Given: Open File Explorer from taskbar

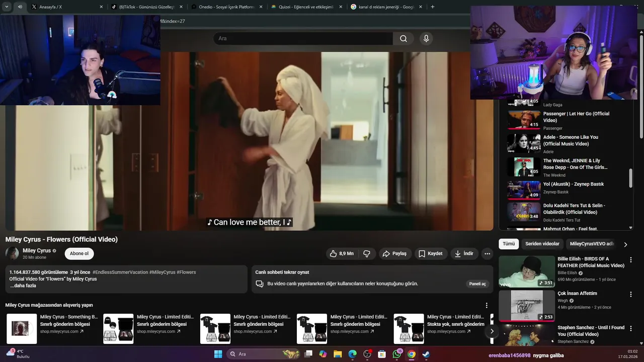Looking at the screenshot, I should [x=338, y=354].
